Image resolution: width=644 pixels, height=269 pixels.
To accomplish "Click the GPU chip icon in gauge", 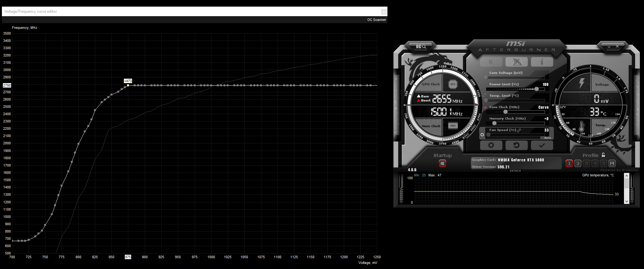I will [453, 84].
